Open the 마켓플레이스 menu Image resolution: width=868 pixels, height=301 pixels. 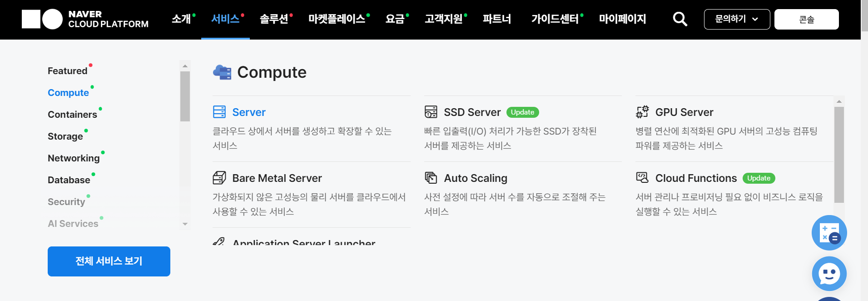(x=337, y=19)
